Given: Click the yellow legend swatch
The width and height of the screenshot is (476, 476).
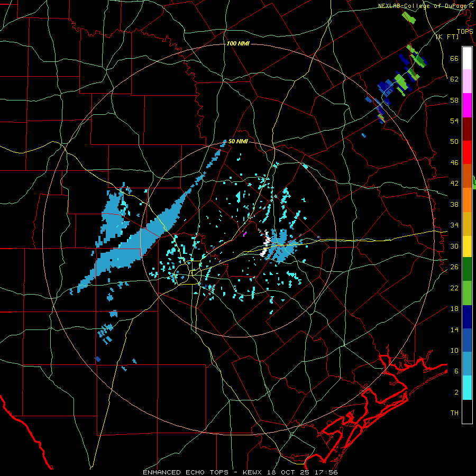Looking at the screenshot, I should coord(467,246).
